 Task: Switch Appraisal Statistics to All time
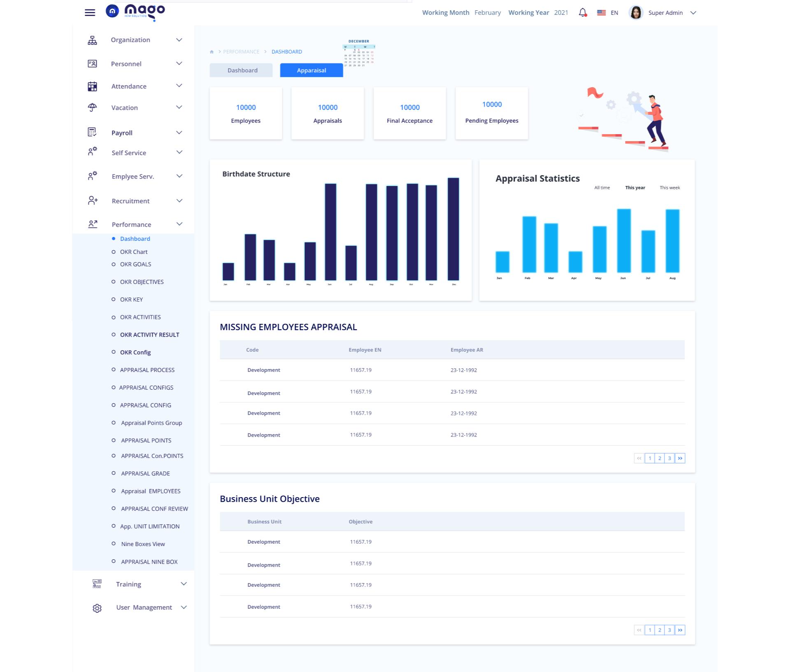click(602, 187)
